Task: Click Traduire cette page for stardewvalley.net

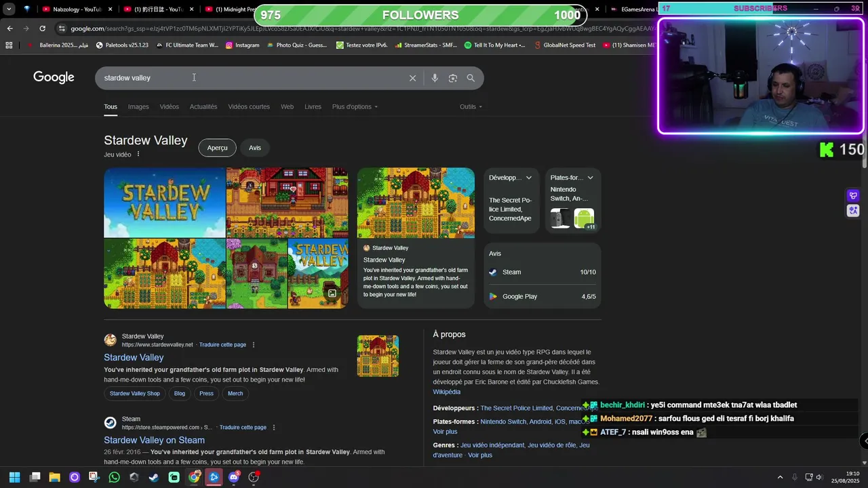Action: tap(222, 345)
